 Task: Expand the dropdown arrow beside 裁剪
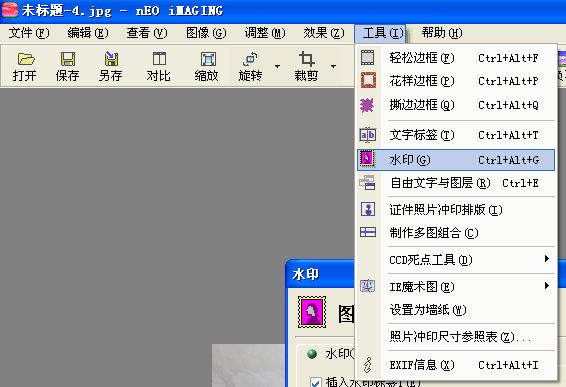[x=333, y=66]
